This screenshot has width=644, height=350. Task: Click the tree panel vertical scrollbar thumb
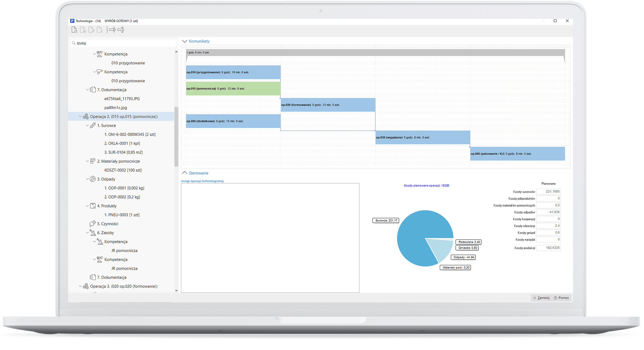point(176,137)
